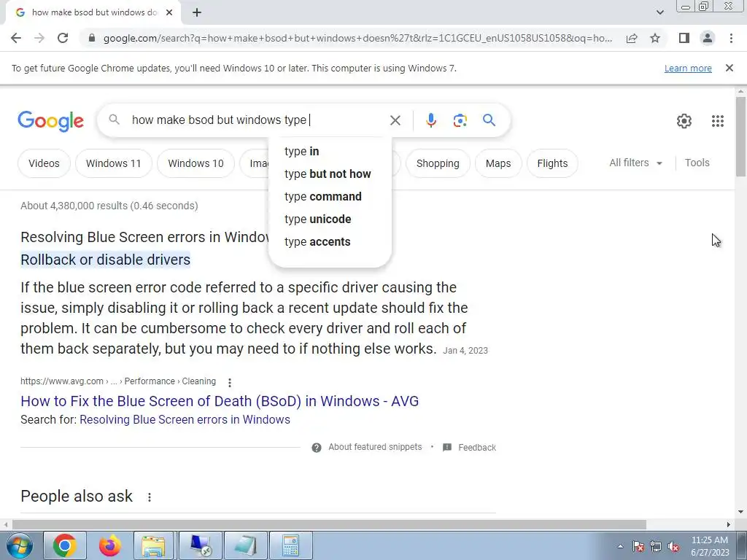747x560 pixels.
Task: Open Google quick settings gear
Action: pyautogui.click(x=684, y=121)
